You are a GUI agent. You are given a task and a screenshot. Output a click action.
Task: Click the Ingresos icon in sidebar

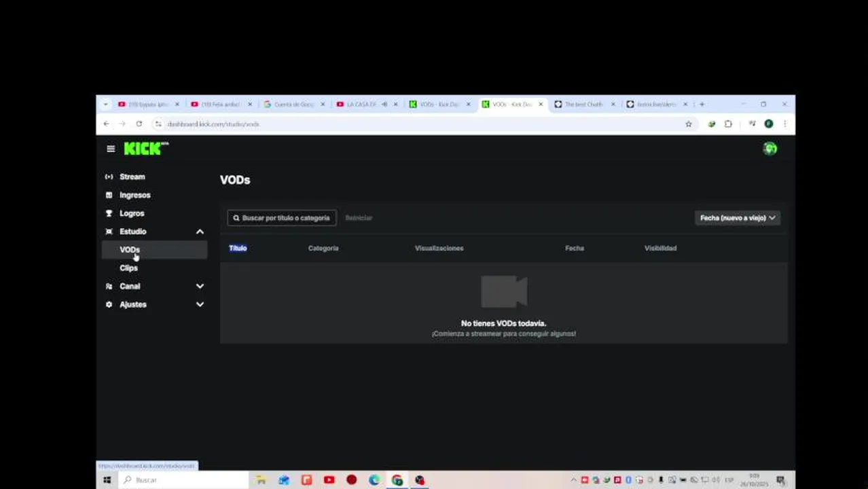tap(109, 195)
